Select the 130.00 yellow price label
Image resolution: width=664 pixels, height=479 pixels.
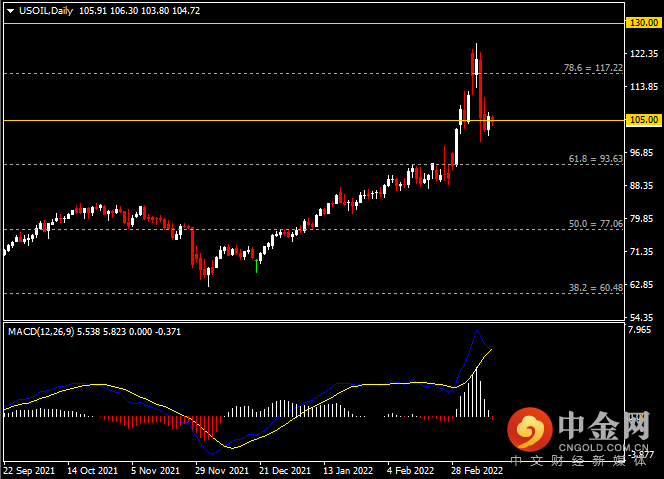tap(644, 23)
